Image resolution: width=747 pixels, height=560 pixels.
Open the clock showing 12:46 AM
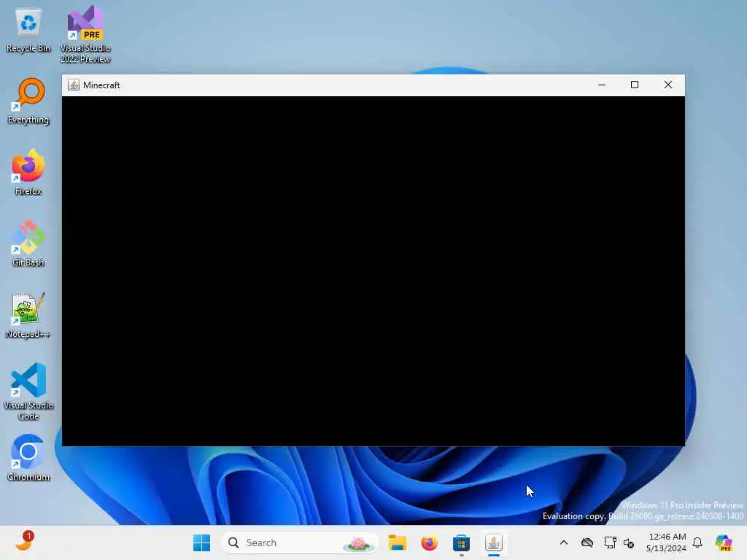click(x=665, y=542)
